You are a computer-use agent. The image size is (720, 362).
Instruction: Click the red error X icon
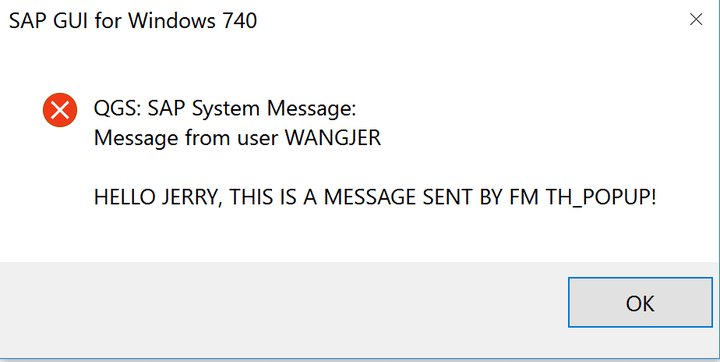click(x=60, y=110)
